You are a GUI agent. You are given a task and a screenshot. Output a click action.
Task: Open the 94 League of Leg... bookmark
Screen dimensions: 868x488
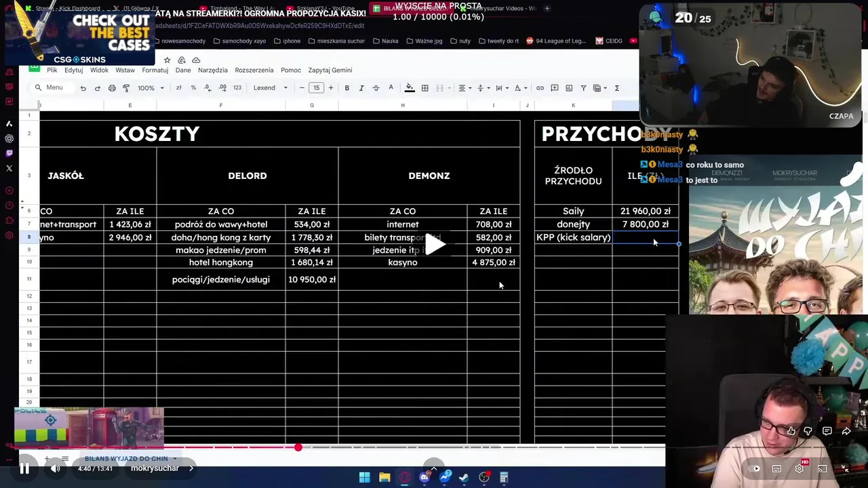[555, 41]
